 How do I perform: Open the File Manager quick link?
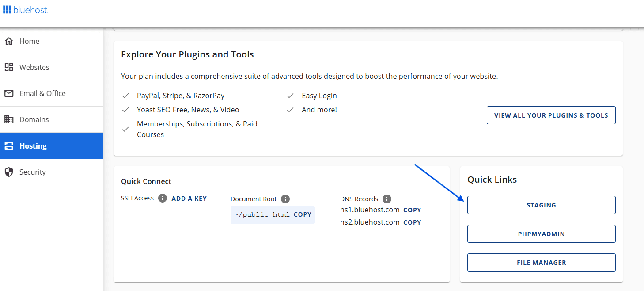point(541,263)
